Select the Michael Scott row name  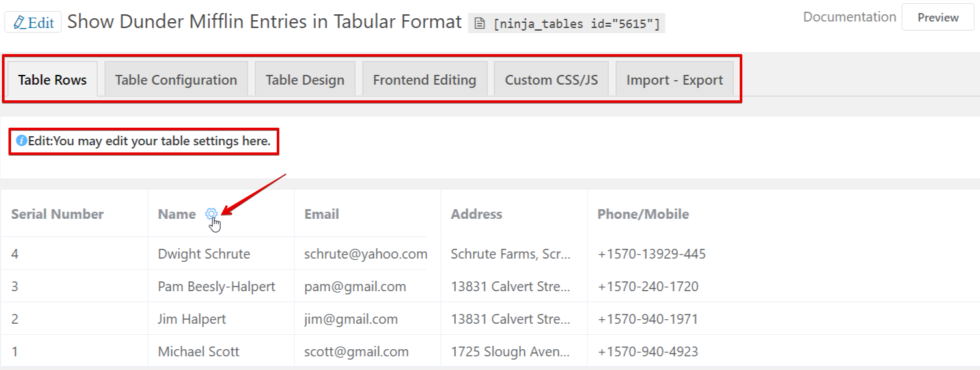[x=199, y=352]
